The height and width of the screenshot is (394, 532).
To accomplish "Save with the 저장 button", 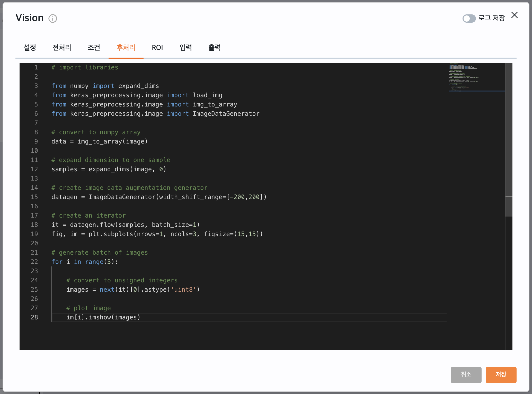I will pyautogui.click(x=501, y=375).
